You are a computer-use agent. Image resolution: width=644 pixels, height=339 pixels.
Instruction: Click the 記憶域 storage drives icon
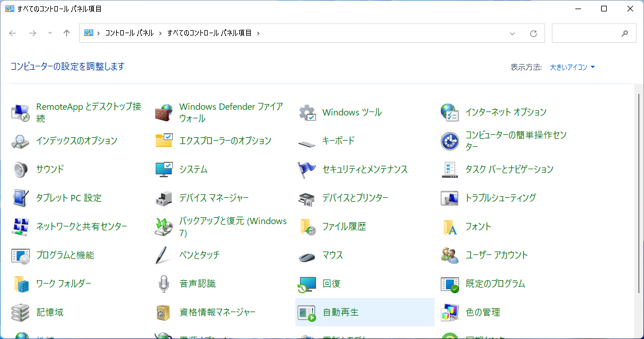click(x=20, y=312)
